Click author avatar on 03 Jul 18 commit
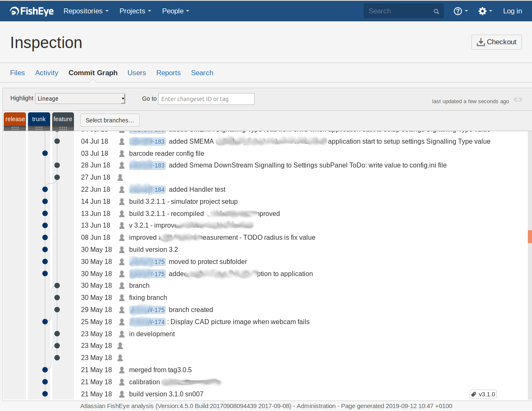This screenshot has width=532, height=411. pos(122,154)
